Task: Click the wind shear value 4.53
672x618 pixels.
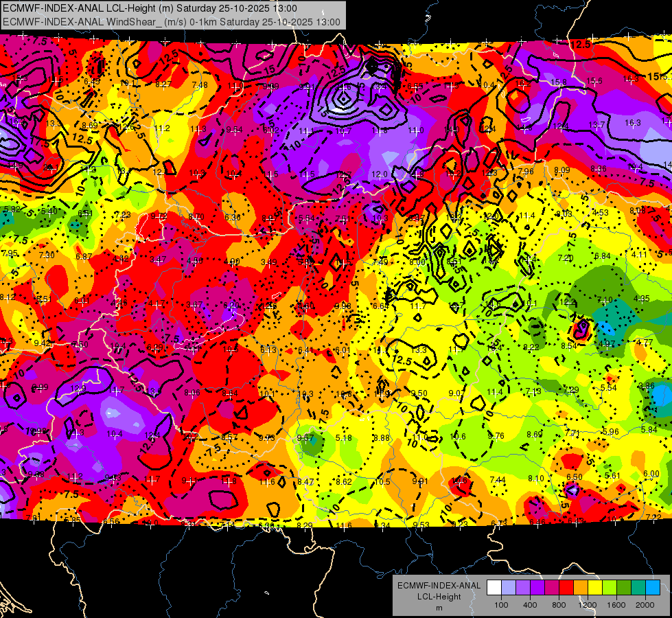Action: point(601,213)
